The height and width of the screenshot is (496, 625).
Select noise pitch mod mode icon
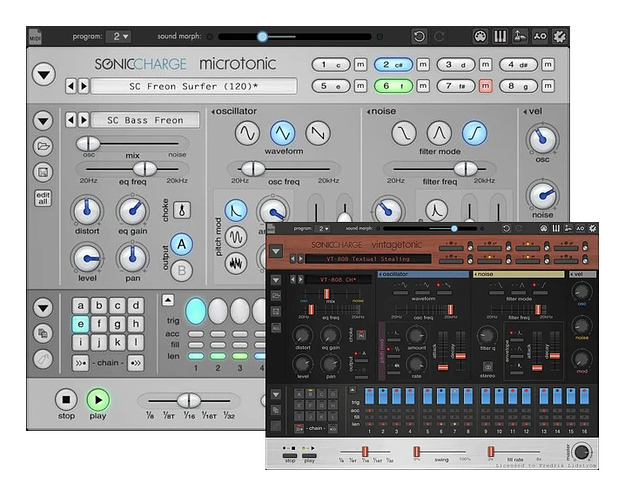(x=236, y=264)
